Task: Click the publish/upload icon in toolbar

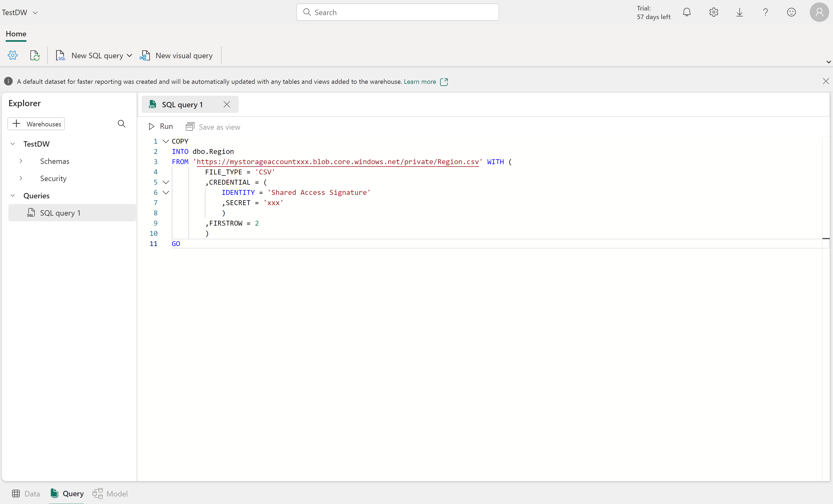Action: (35, 55)
